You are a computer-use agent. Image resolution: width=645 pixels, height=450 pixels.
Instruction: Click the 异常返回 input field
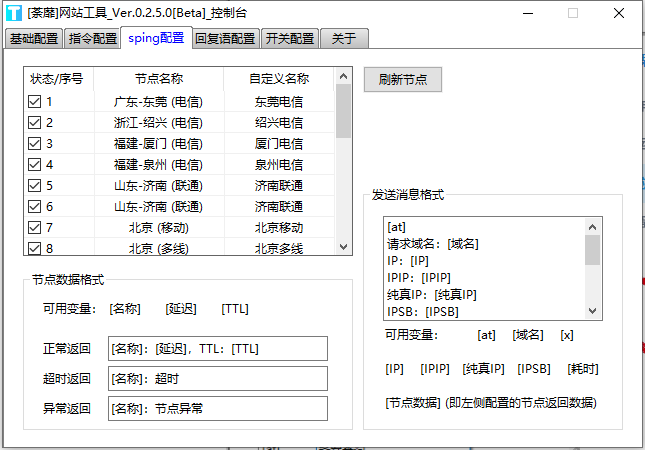(x=217, y=408)
